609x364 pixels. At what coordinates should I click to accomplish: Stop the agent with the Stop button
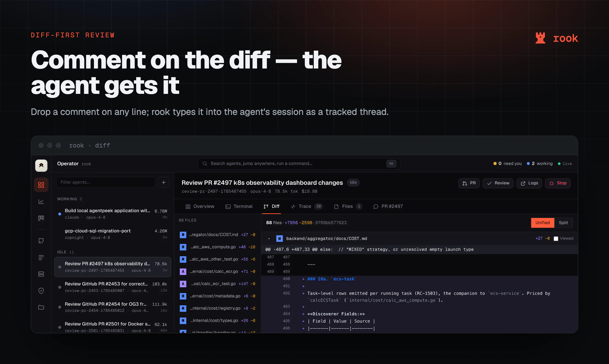(x=558, y=183)
